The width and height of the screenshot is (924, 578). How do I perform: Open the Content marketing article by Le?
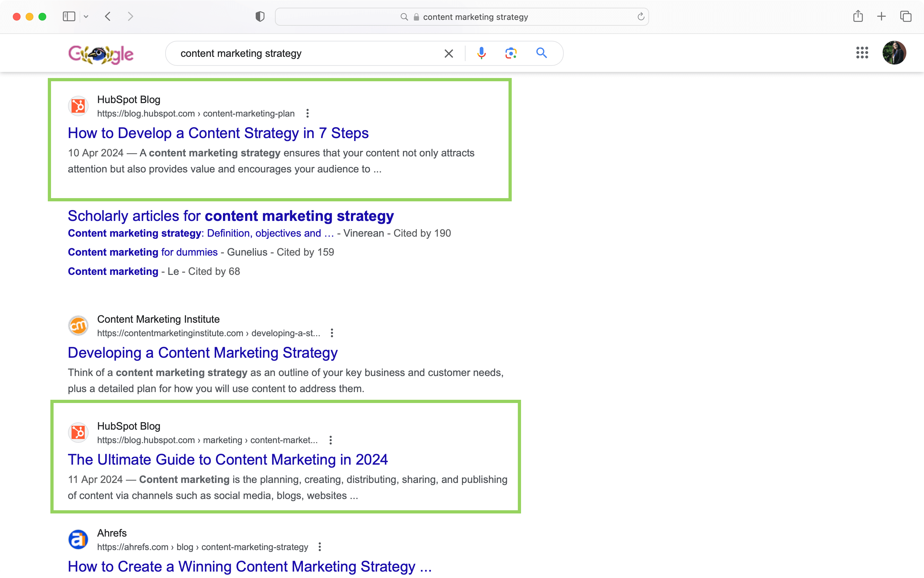click(113, 271)
